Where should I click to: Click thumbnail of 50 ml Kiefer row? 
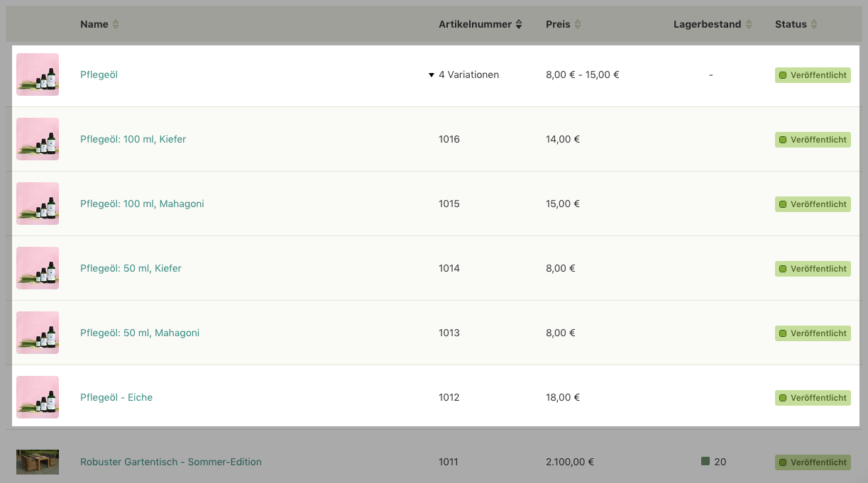click(x=38, y=268)
